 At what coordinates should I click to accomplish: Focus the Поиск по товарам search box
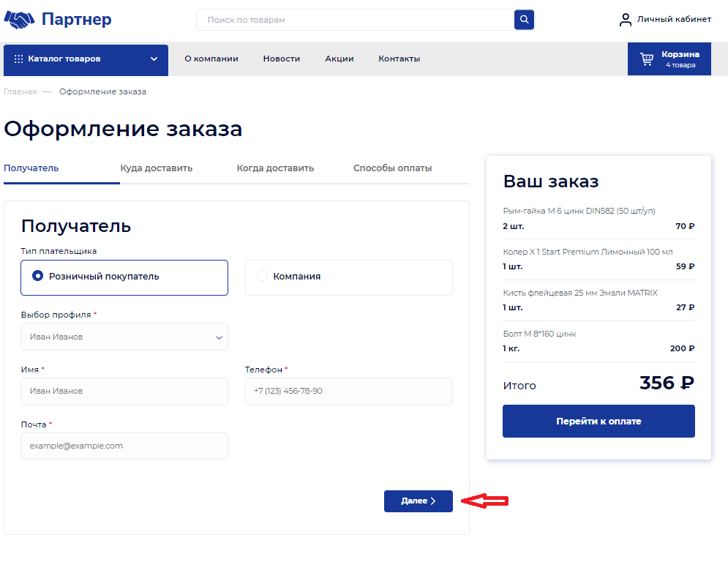[x=355, y=20]
